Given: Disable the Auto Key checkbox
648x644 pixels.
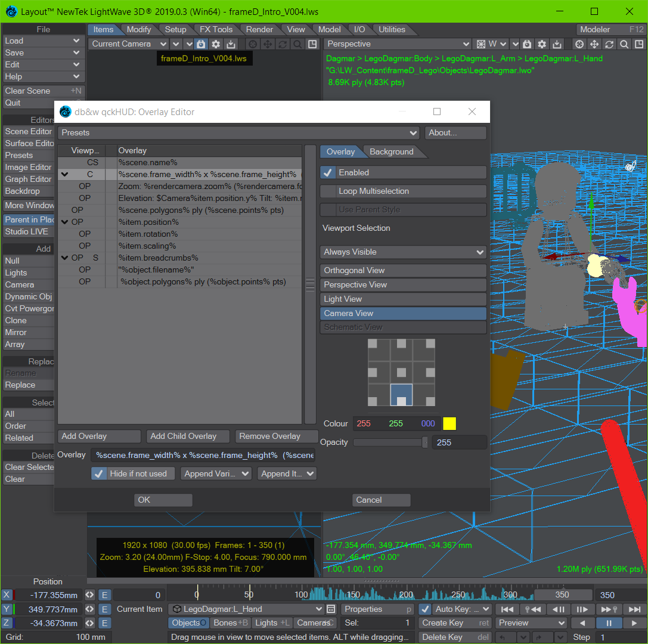Looking at the screenshot, I should point(425,609).
